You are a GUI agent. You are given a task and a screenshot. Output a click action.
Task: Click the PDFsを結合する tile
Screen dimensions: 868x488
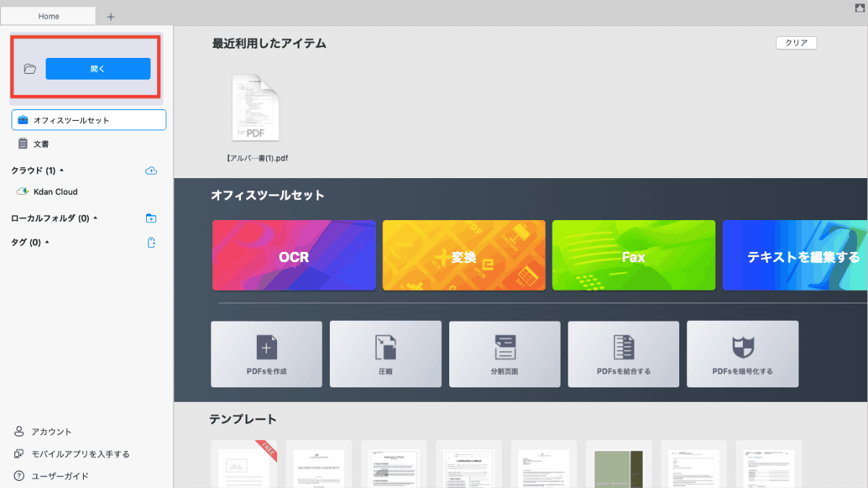pos(624,354)
